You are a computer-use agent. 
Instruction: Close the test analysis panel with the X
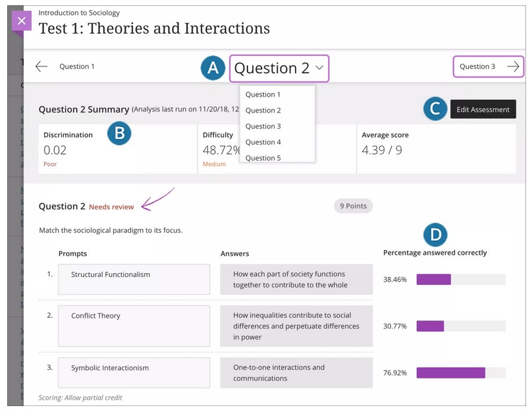click(x=22, y=21)
